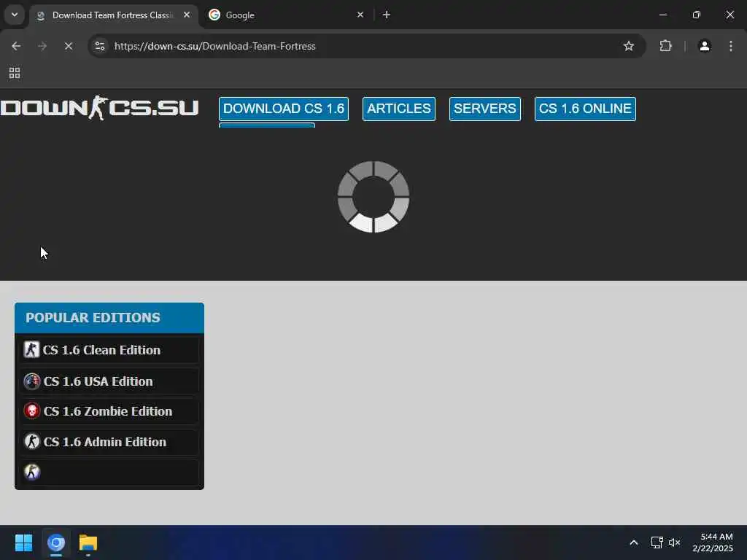Click the muted volume tray icon

(675, 542)
